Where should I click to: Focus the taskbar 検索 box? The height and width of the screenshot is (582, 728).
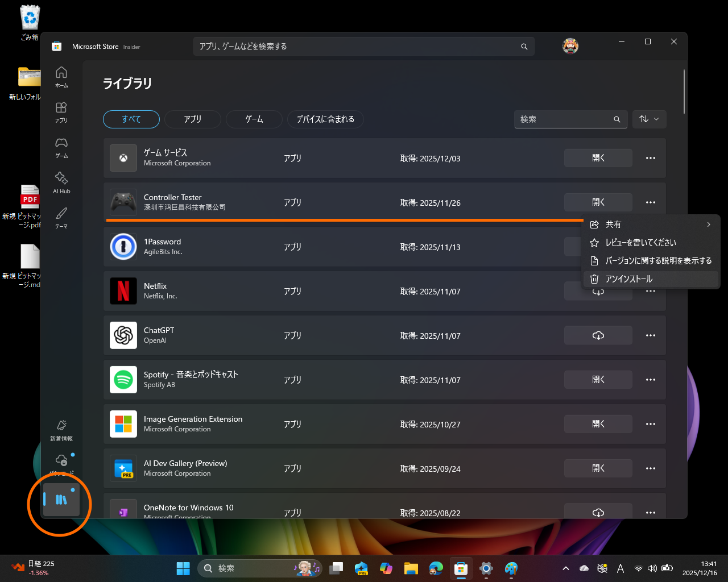pyautogui.click(x=259, y=568)
